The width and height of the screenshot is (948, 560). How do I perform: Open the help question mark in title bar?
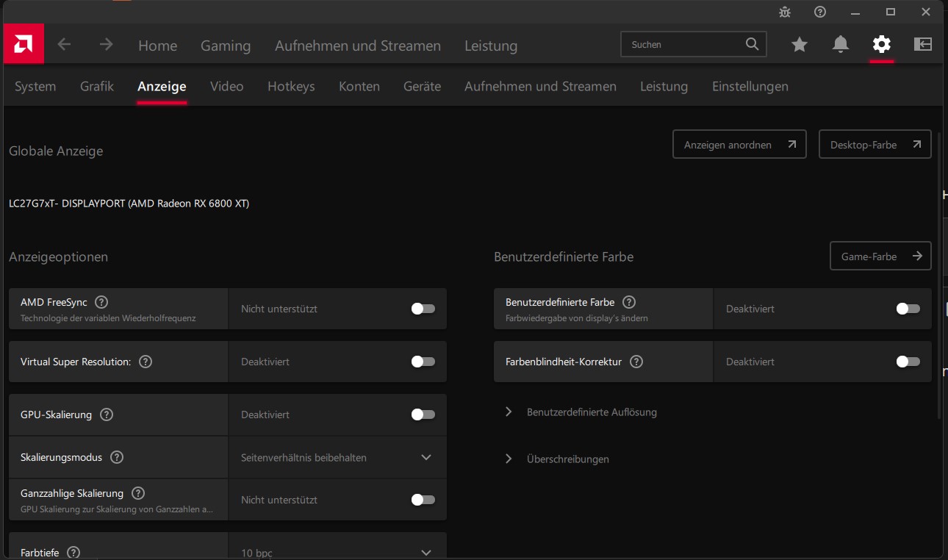[x=820, y=12]
